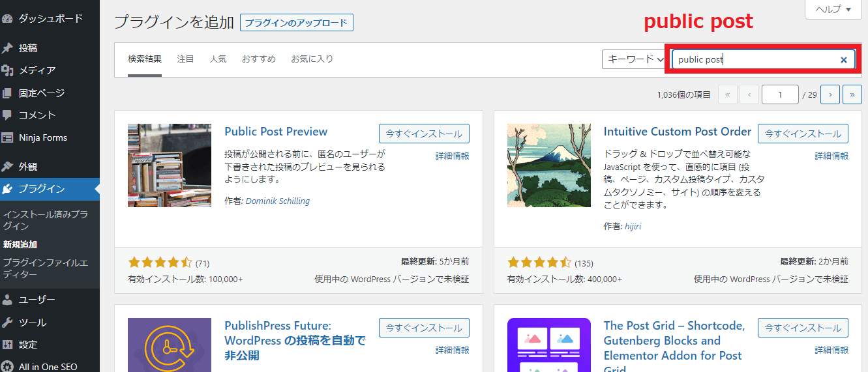The image size is (868, 372).
Task: Click the current page number field
Action: click(x=780, y=94)
